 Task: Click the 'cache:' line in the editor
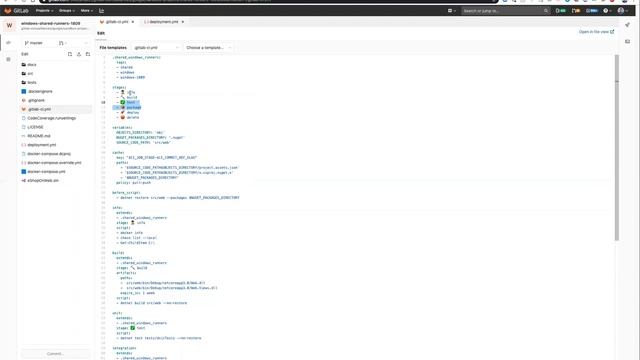[x=118, y=153]
